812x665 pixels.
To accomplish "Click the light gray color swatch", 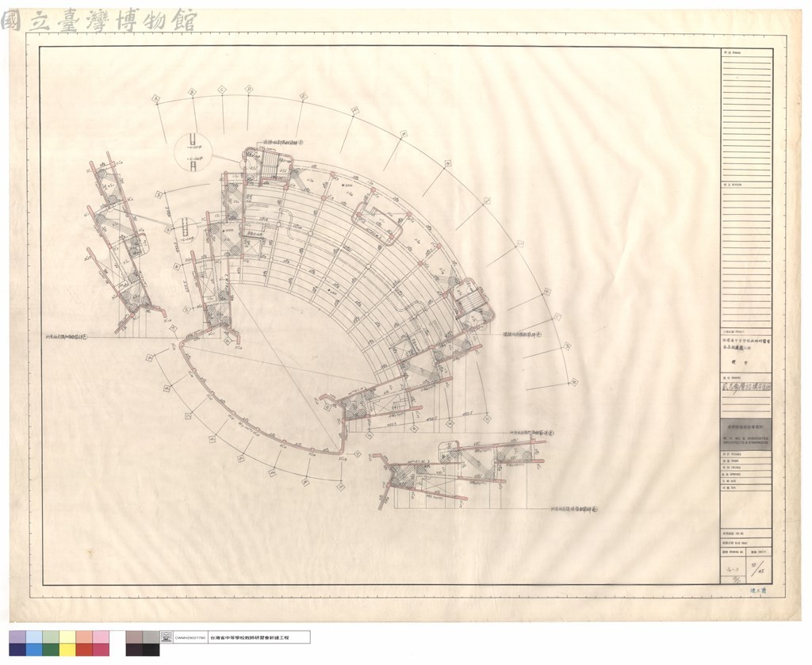I will tap(151, 637).
